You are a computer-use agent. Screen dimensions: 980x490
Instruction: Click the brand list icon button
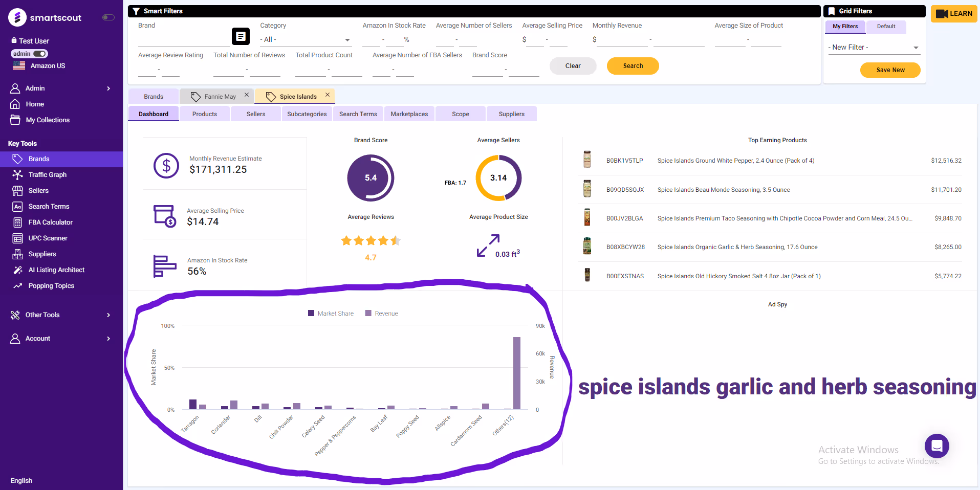[x=241, y=36]
